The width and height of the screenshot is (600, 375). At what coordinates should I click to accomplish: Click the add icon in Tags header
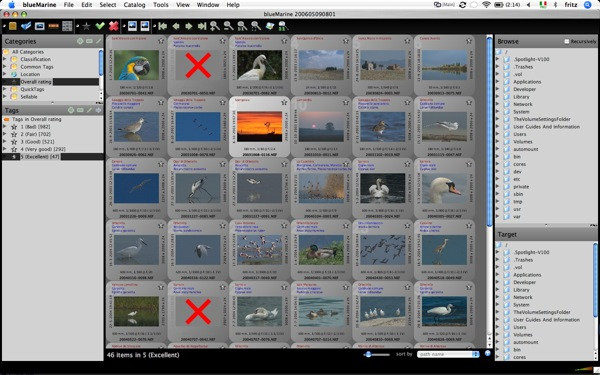pyautogui.click(x=71, y=110)
